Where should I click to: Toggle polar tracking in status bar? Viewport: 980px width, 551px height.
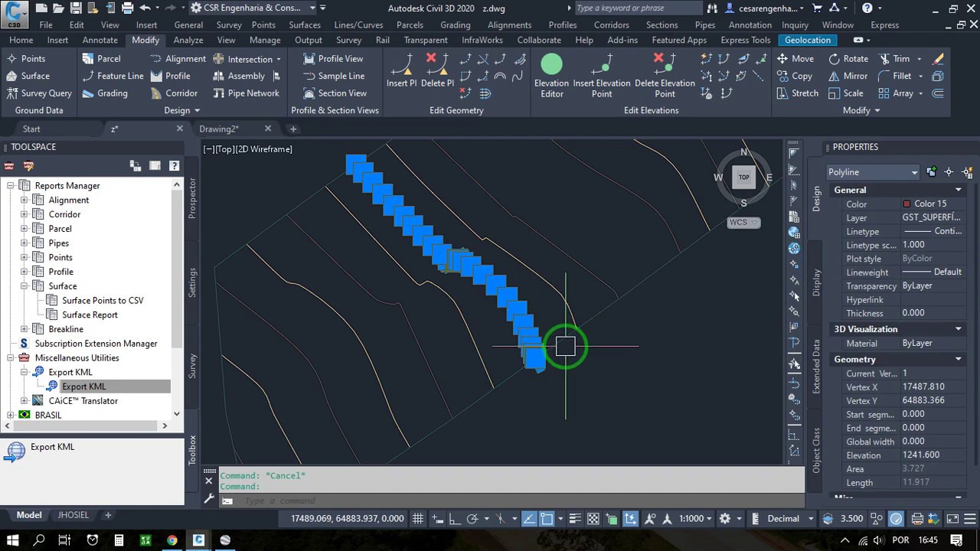pyautogui.click(x=473, y=518)
